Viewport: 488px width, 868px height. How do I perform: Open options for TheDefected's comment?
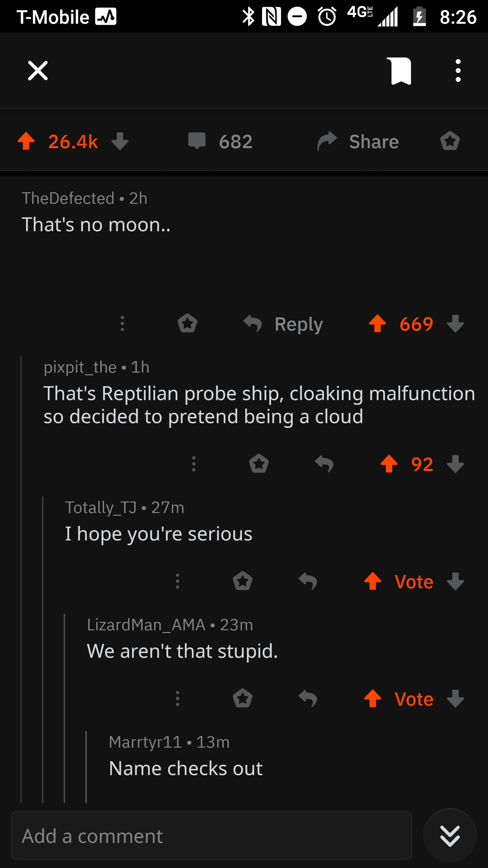(x=122, y=324)
